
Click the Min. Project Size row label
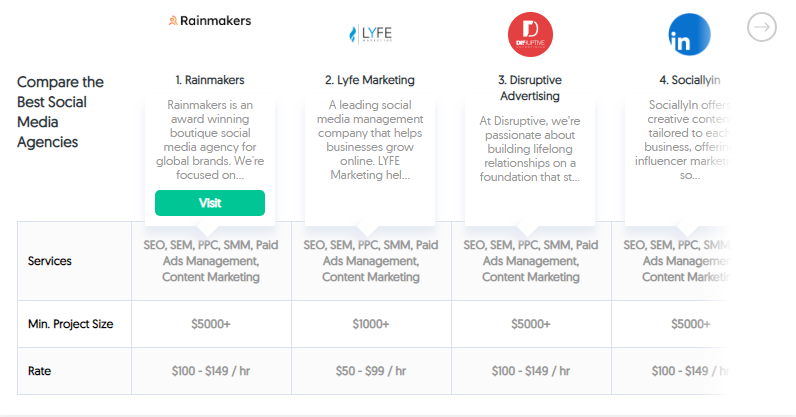coord(71,324)
